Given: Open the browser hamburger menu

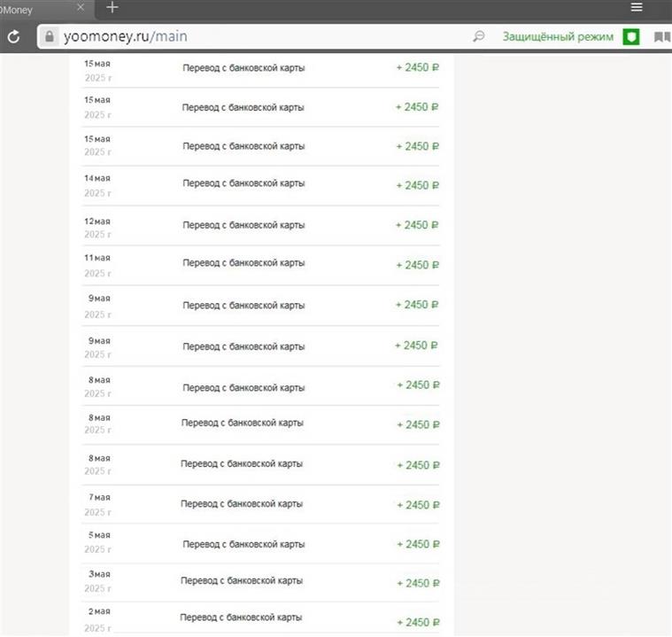Looking at the screenshot, I should (x=636, y=7).
